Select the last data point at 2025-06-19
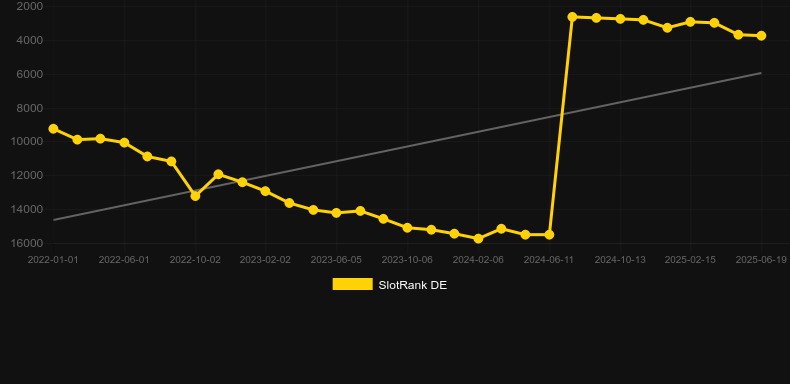The image size is (790, 384). click(761, 36)
